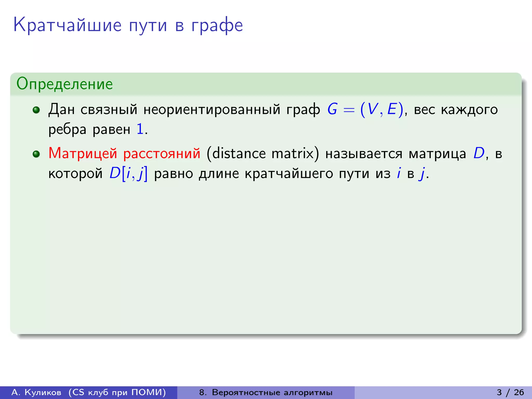The image size is (532, 399).
Task: Click the blue letter D before 'в'
Action: (x=479, y=153)
